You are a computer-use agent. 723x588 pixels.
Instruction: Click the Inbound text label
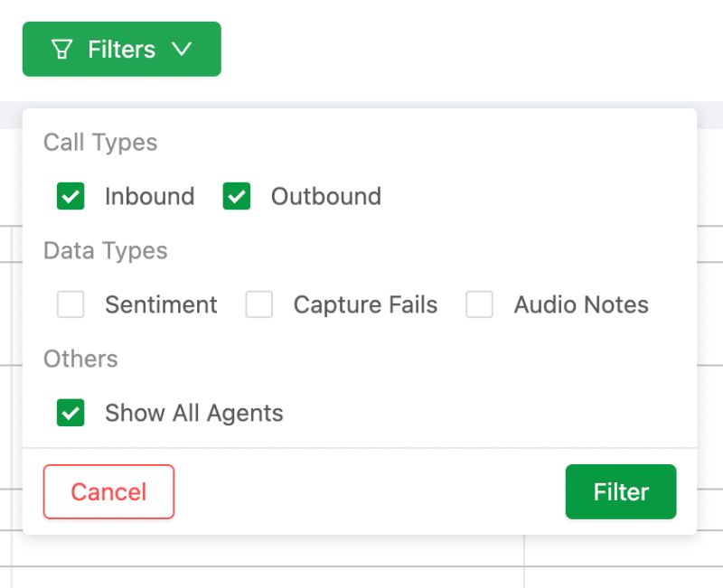(x=149, y=196)
